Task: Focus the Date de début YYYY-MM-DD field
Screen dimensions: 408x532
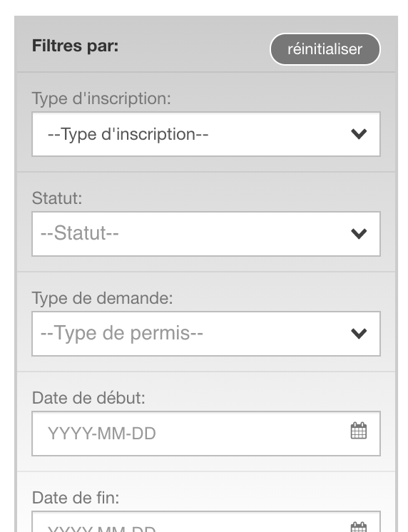Action: [x=206, y=434]
